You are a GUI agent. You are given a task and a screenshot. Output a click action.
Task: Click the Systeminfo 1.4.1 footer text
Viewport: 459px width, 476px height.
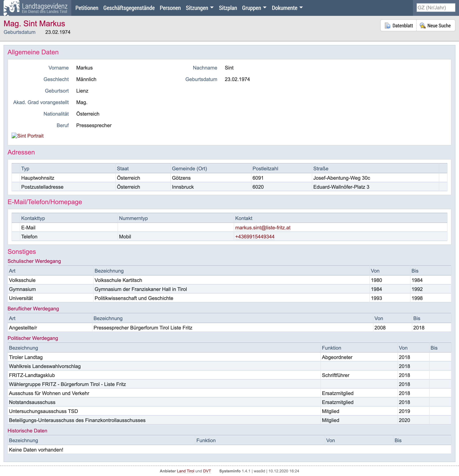(x=235, y=471)
